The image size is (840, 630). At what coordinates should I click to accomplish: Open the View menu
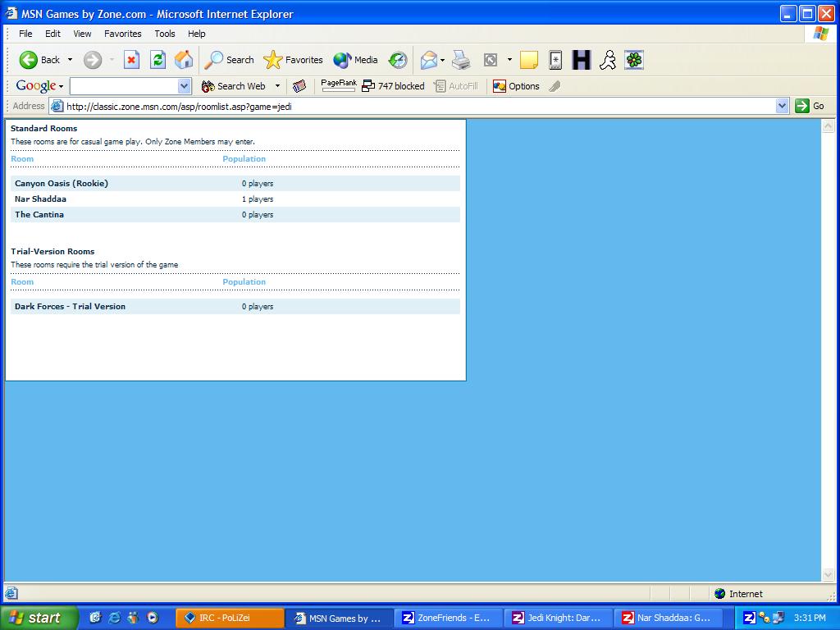(x=82, y=34)
